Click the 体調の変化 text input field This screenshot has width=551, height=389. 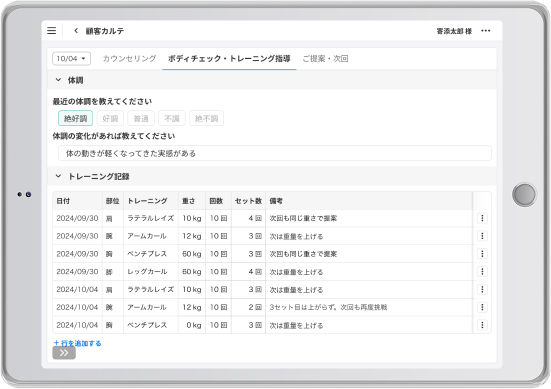[275, 153]
